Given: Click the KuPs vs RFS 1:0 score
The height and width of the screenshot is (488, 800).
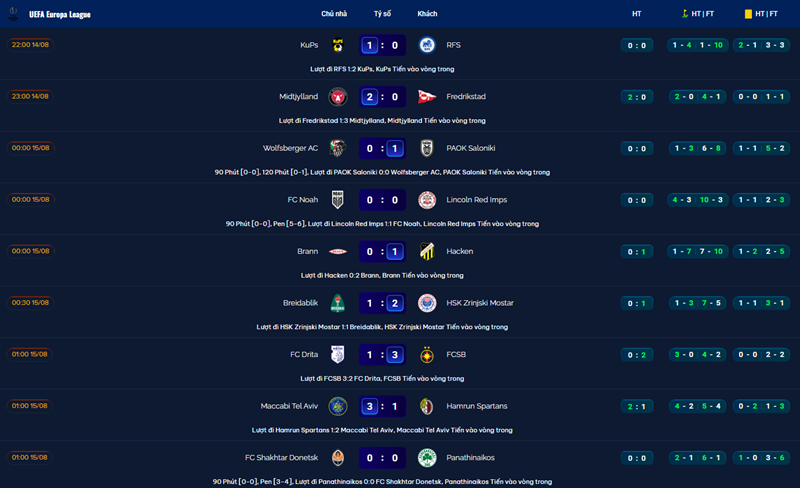Looking at the screenshot, I should pos(382,45).
